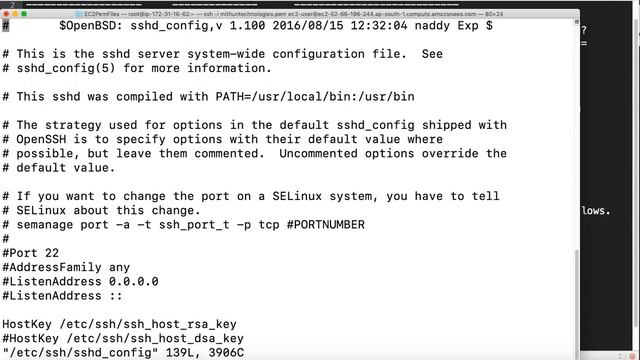Place cursor on the '#Port 22' line
The width and height of the screenshot is (640, 360).
31,253
